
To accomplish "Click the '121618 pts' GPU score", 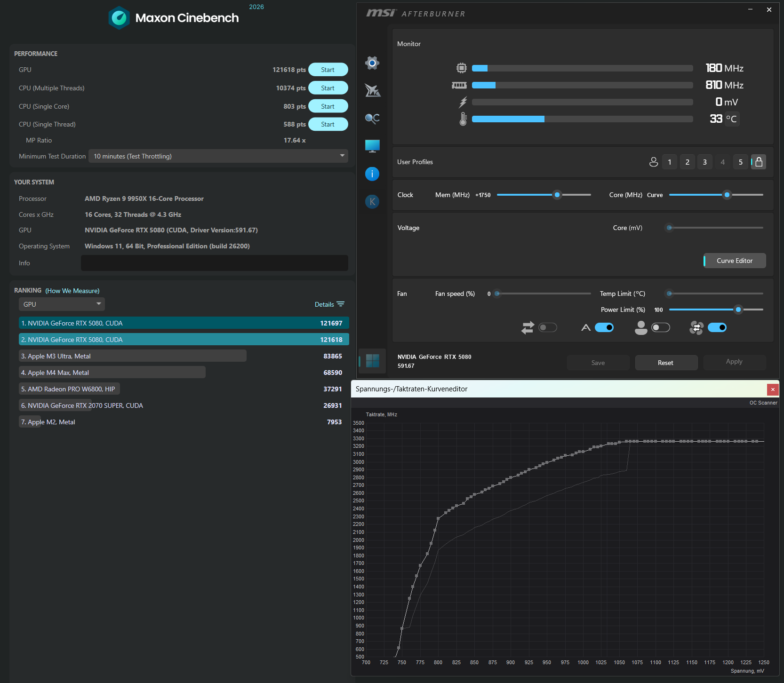I will 289,70.
